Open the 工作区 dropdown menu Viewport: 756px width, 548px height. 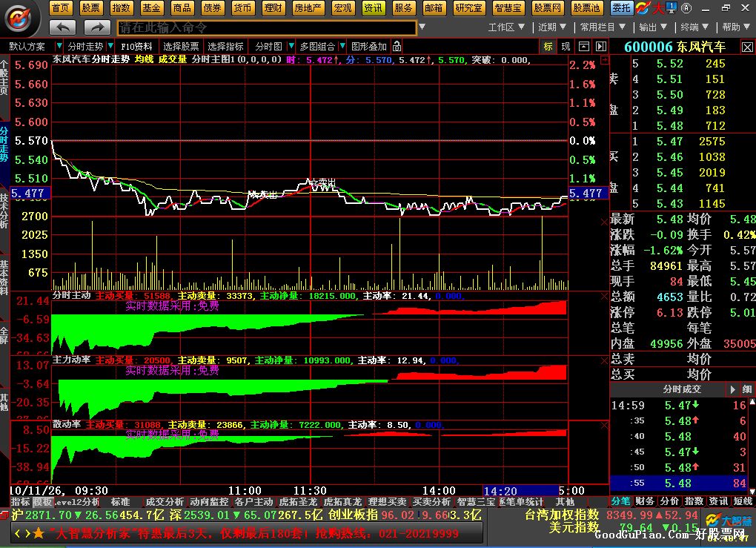505,27
